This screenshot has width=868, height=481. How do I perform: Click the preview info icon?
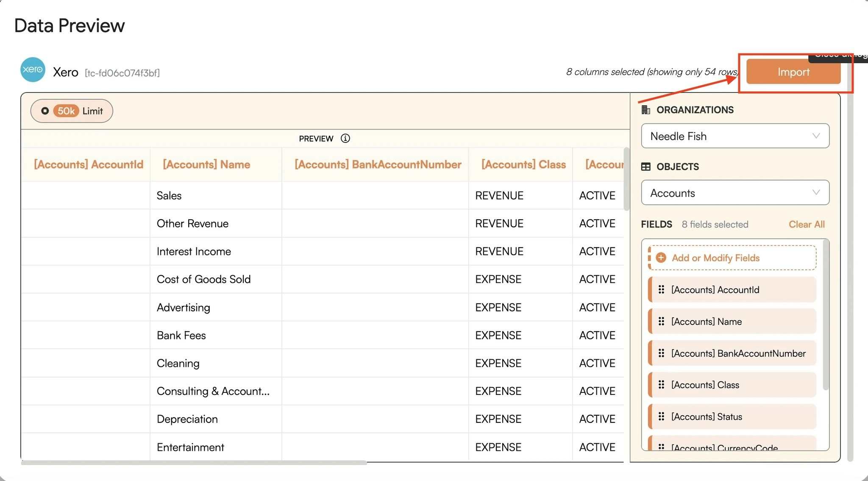(345, 139)
